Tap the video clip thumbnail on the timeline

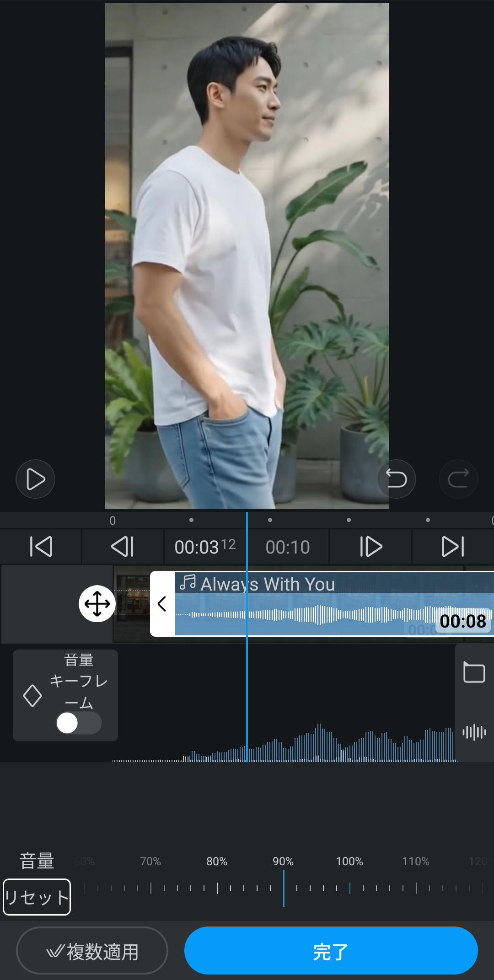[x=132, y=604]
